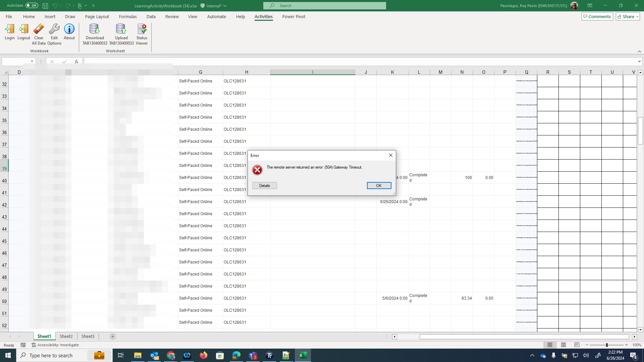Select the Sheet2 tab

tap(66, 336)
